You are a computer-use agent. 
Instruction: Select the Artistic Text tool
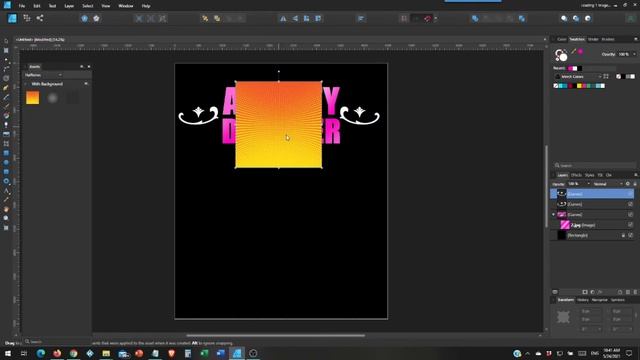6,191
